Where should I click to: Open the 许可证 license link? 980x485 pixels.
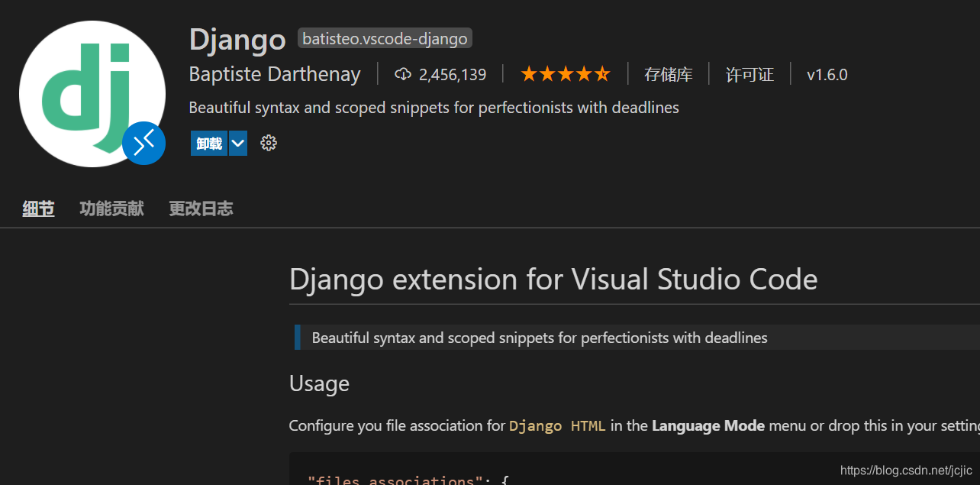tap(750, 74)
